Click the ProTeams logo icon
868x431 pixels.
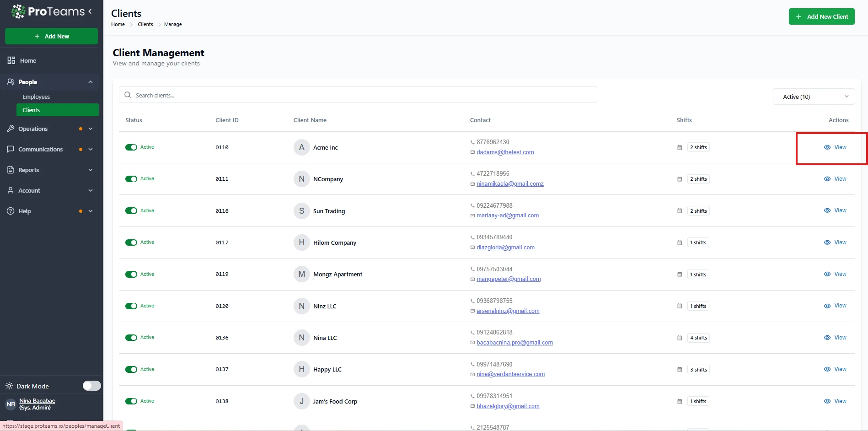point(18,11)
